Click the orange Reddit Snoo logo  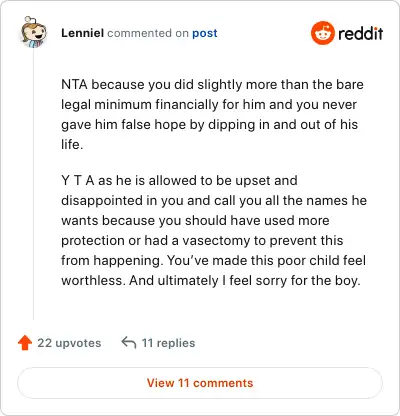323,33
